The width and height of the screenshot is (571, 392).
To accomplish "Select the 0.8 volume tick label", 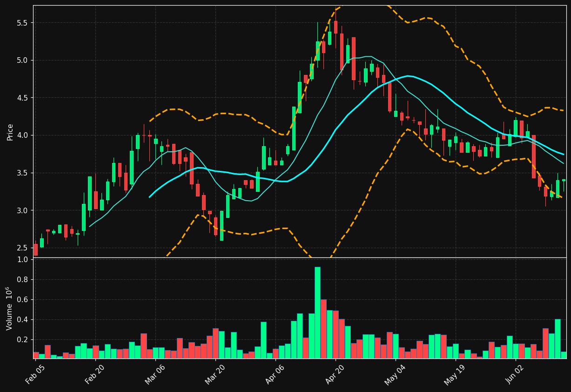I will [x=23, y=280].
